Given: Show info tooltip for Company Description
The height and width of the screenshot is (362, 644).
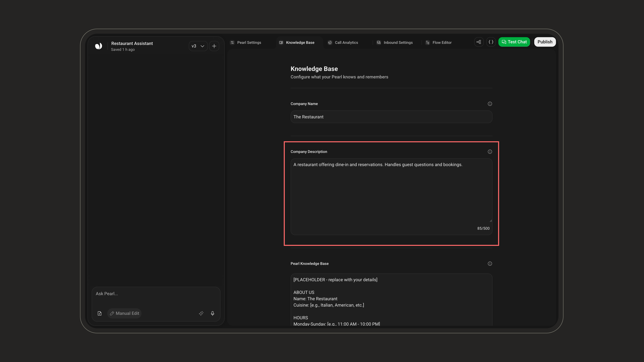Looking at the screenshot, I should click(x=490, y=152).
